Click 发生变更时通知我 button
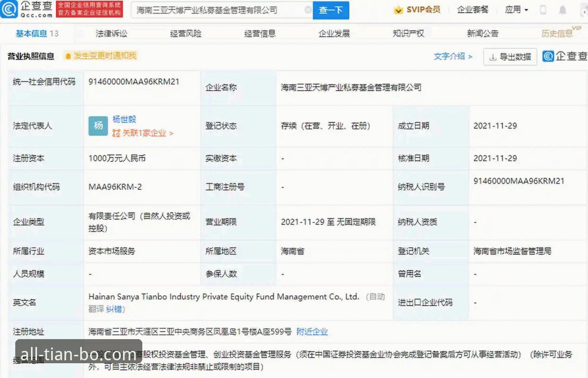Image resolution: width=588 pixels, height=378 pixels. [x=101, y=56]
